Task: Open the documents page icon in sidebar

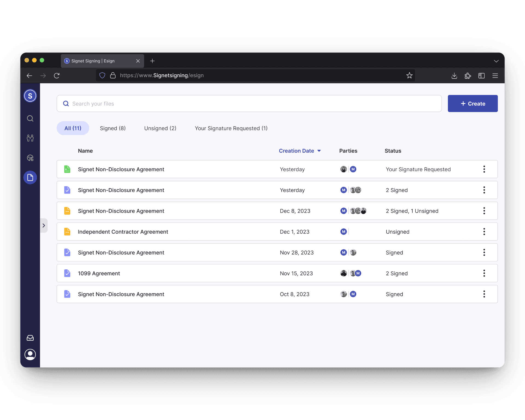Action: coord(30,177)
